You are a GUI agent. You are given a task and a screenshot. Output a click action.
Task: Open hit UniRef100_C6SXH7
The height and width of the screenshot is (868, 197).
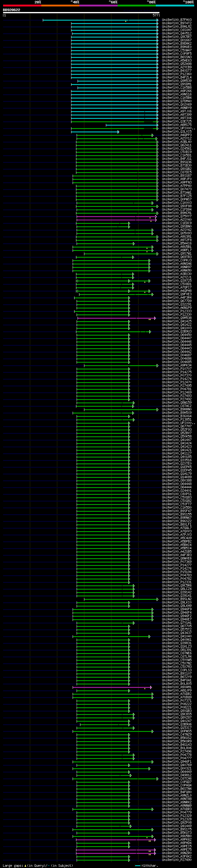coord(177,30)
